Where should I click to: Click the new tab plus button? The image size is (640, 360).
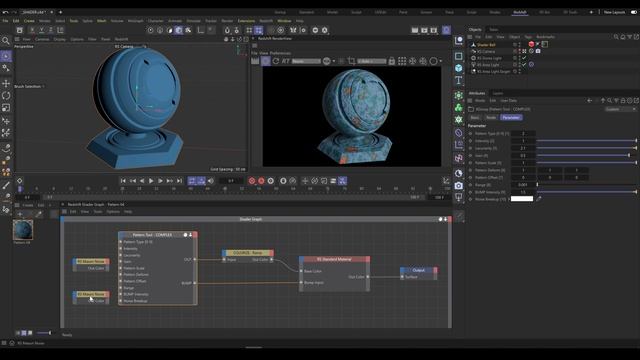click(x=60, y=12)
